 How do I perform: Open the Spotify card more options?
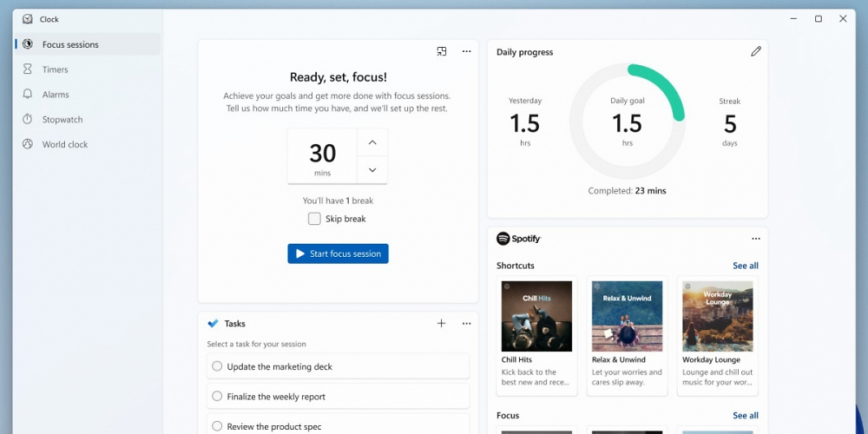[756, 239]
